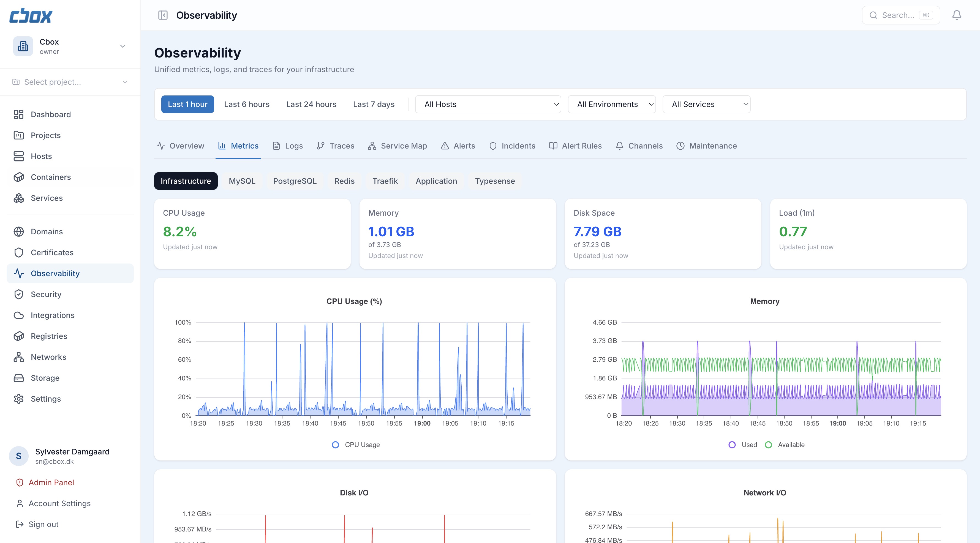Screen dimensions: 980x543
Task: Toggle the Available series on Memory chart
Action: coord(785,445)
